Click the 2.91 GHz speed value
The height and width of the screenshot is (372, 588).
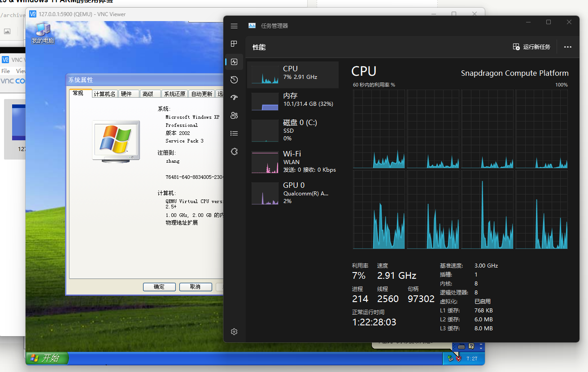point(396,276)
